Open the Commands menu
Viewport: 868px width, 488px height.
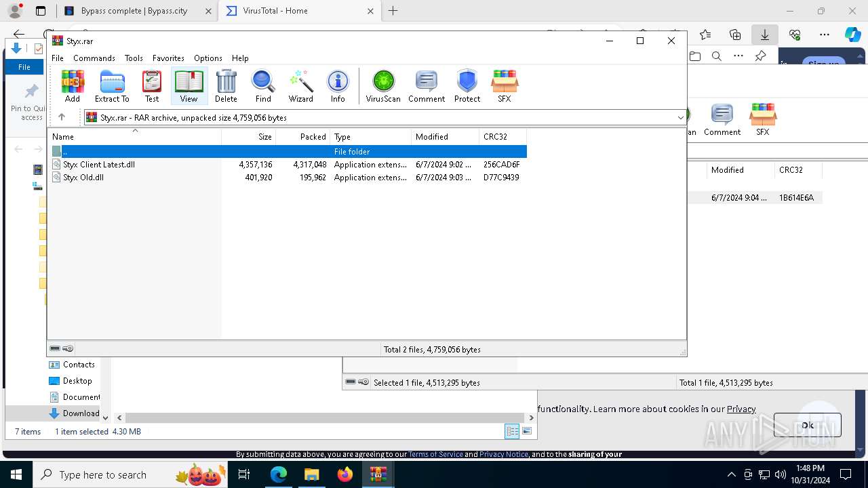click(x=94, y=58)
